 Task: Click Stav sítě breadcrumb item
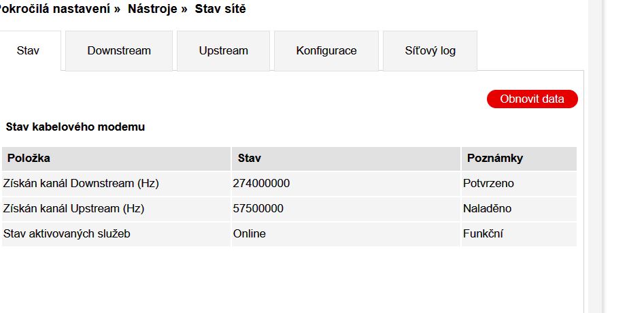click(220, 9)
